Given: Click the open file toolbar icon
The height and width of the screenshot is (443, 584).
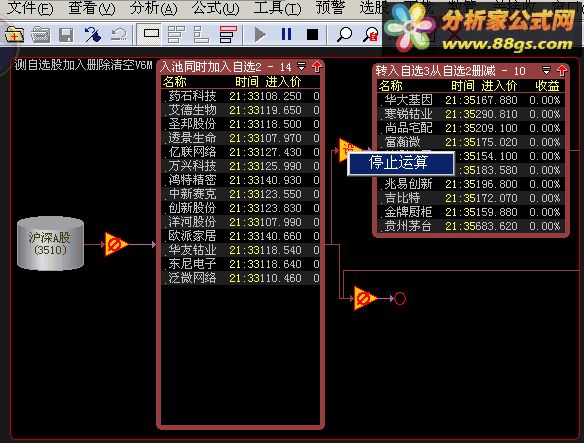Looking at the screenshot, I should click(x=40, y=35).
